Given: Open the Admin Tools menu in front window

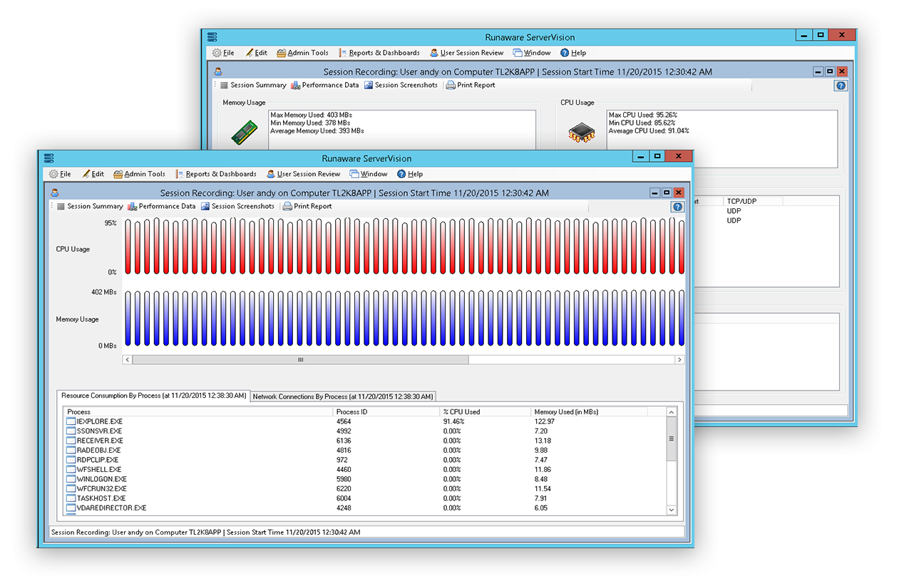Looking at the screenshot, I should click(144, 174).
